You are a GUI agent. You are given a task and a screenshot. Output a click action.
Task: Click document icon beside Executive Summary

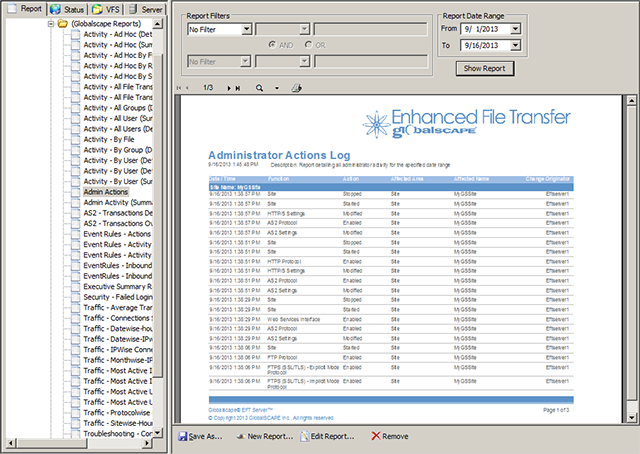point(76,287)
